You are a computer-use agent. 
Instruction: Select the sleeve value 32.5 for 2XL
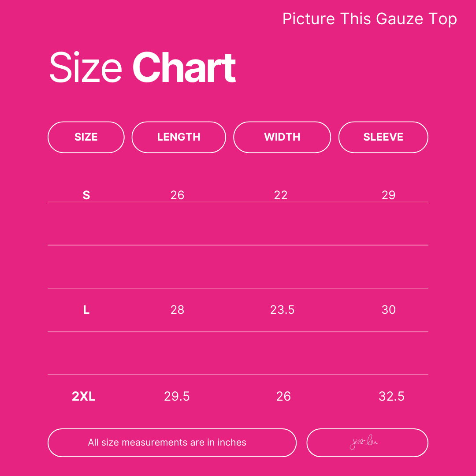click(x=391, y=396)
